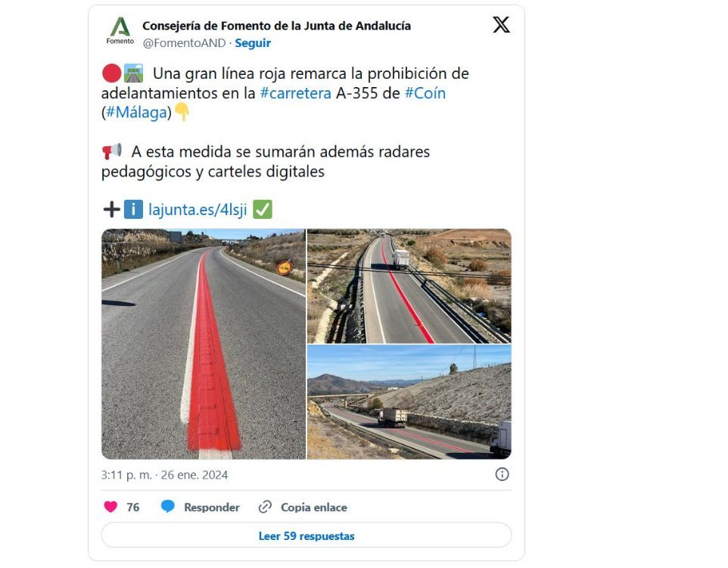Open the aerial road photo with truck
This screenshot has width=728, height=568.
pyautogui.click(x=409, y=286)
